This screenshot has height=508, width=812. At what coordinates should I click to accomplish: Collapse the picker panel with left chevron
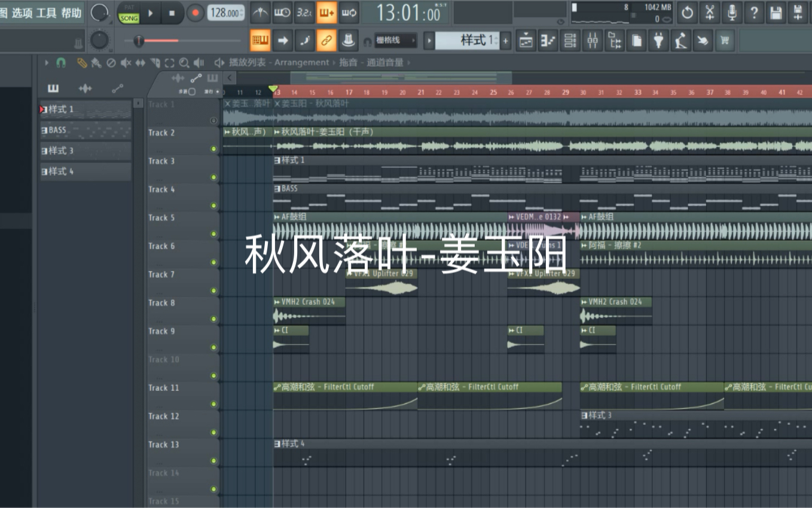(x=230, y=78)
